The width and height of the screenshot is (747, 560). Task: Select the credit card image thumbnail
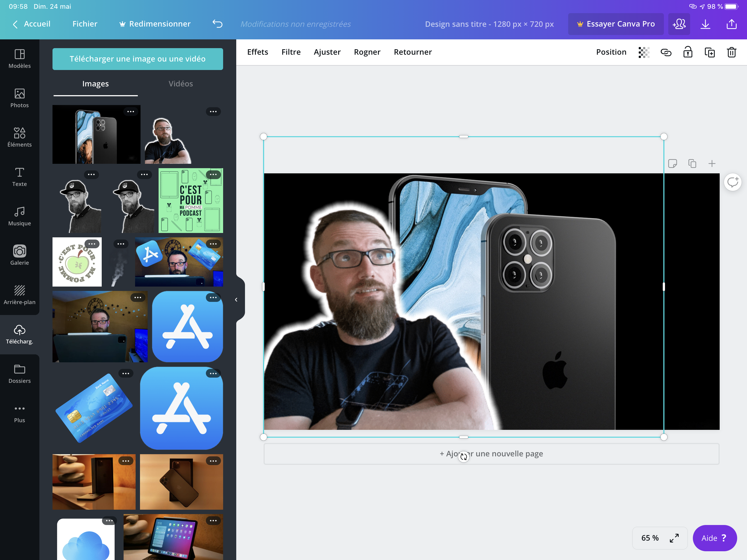click(x=94, y=408)
